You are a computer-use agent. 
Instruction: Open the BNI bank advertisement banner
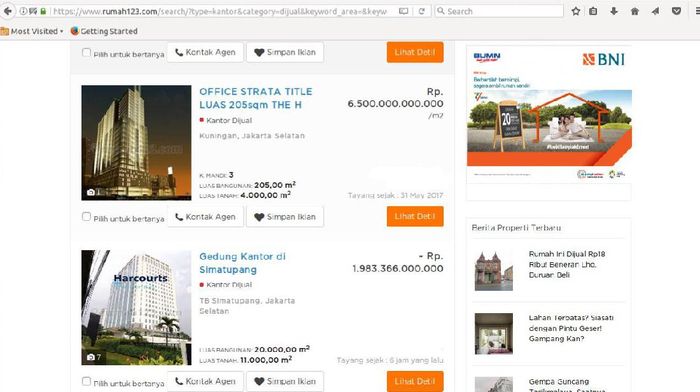click(x=549, y=114)
